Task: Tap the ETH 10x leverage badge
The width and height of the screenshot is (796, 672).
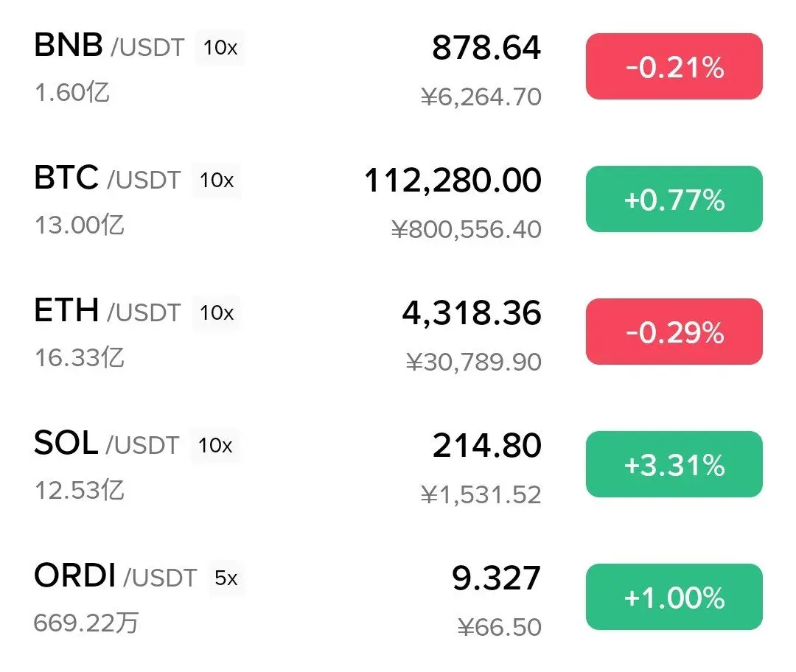Action: click(216, 312)
